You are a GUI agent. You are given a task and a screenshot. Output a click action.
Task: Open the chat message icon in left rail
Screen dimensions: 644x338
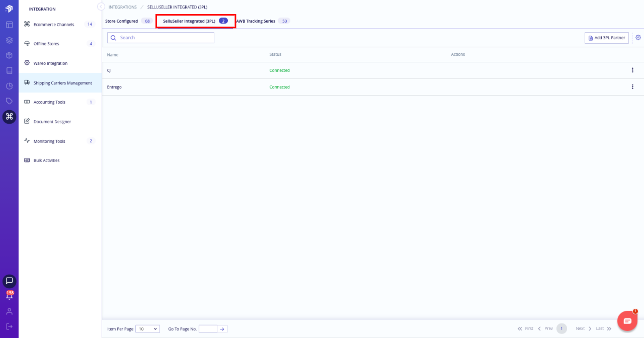[x=9, y=281]
